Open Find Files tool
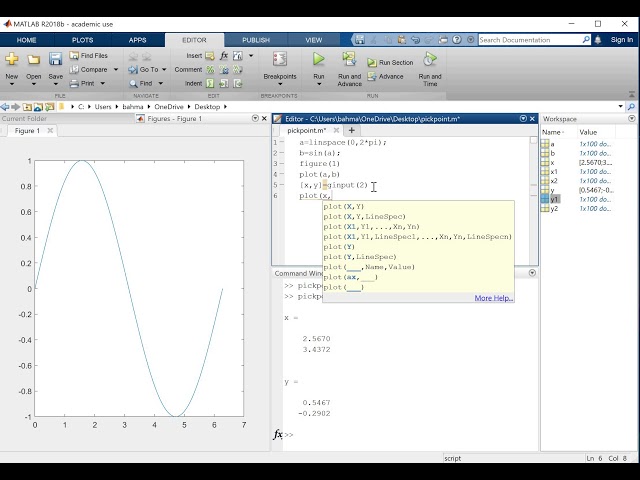This screenshot has width=640, height=480. coord(89,56)
